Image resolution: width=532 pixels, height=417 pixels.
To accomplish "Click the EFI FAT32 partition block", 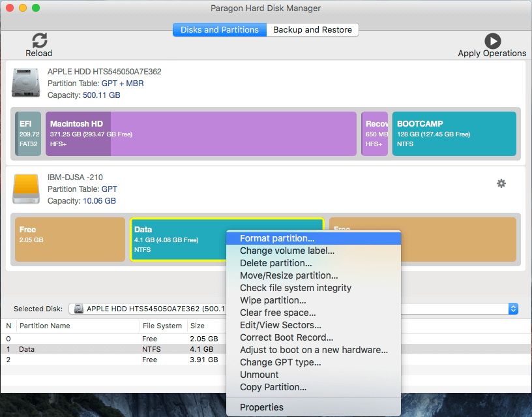I will point(28,134).
